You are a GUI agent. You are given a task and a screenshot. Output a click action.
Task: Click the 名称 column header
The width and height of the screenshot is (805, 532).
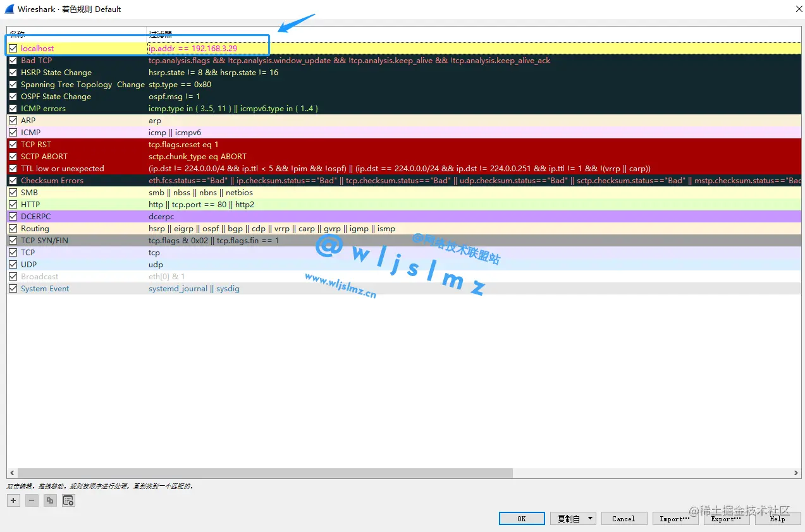coord(77,34)
